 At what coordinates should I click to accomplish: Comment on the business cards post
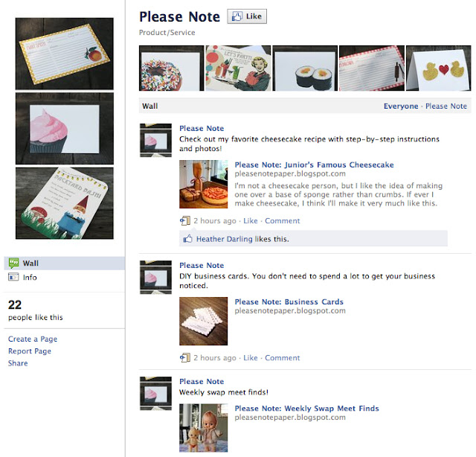click(x=282, y=358)
